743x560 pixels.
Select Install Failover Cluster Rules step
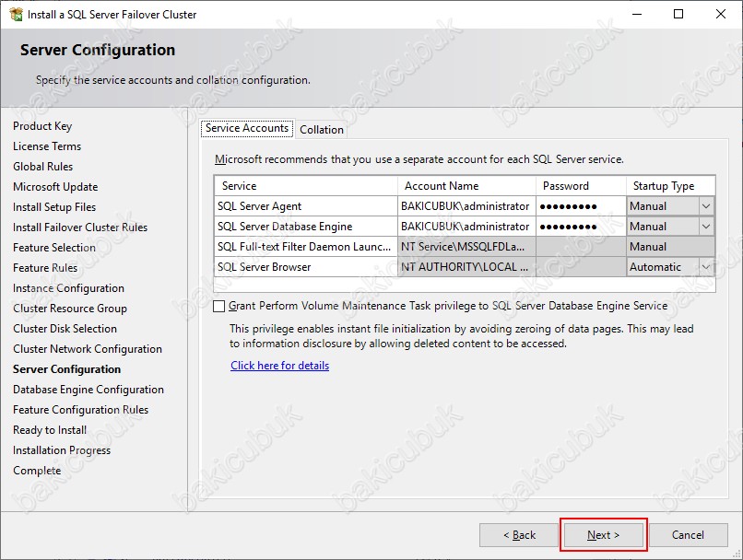click(x=80, y=227)
